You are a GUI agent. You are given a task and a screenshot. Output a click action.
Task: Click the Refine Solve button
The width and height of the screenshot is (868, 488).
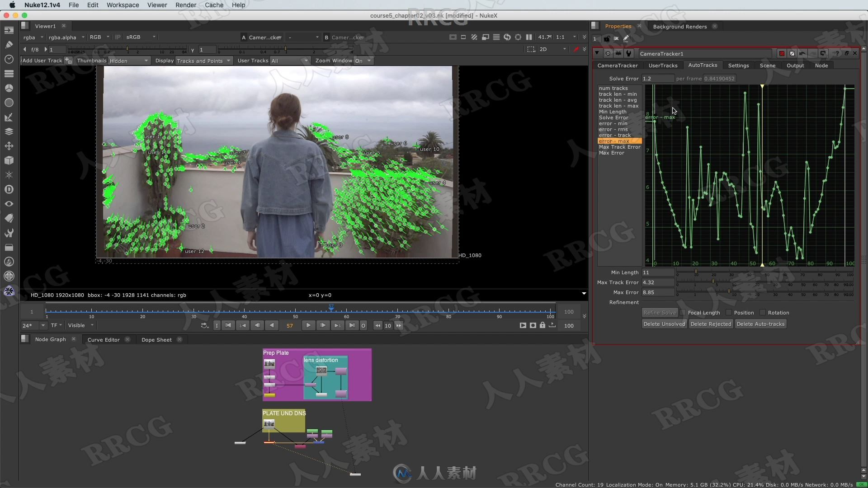660,313
